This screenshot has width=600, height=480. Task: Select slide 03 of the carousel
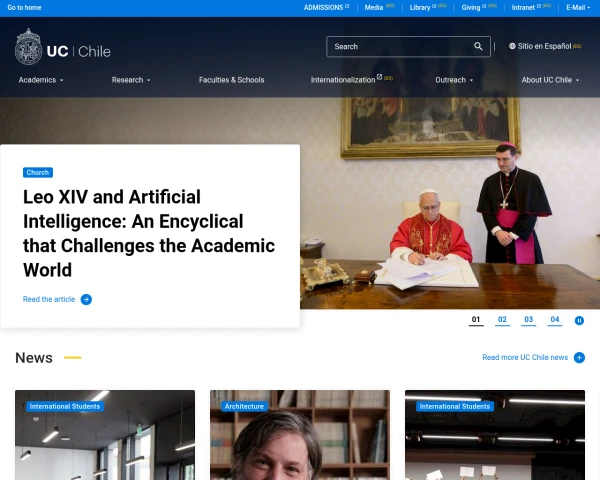pyautogui.click(x=528, y=320)
